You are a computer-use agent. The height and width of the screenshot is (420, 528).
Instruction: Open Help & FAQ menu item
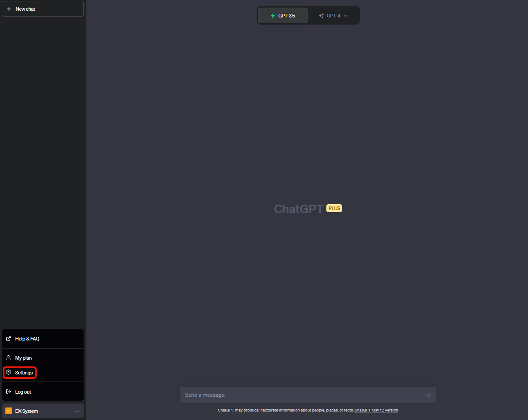pos(43,339)
